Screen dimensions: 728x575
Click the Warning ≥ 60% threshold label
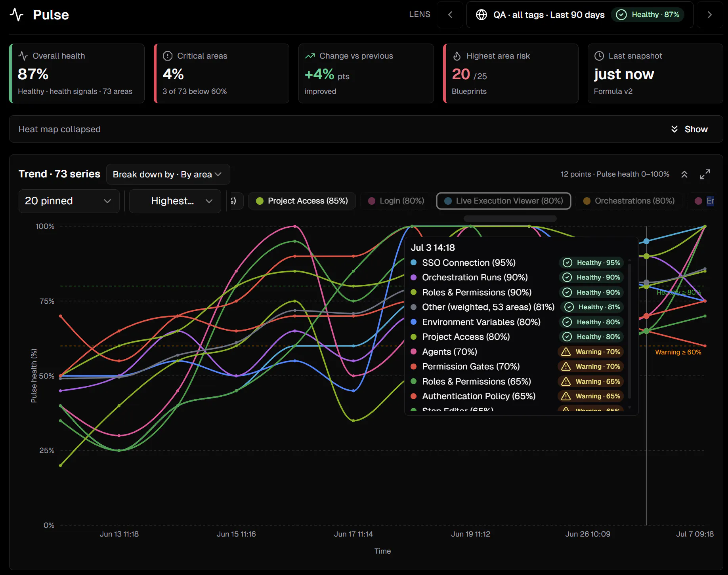tap(678, 352)
